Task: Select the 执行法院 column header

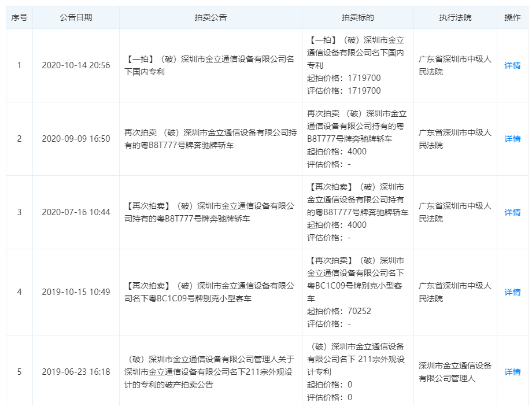Action: 455,17
